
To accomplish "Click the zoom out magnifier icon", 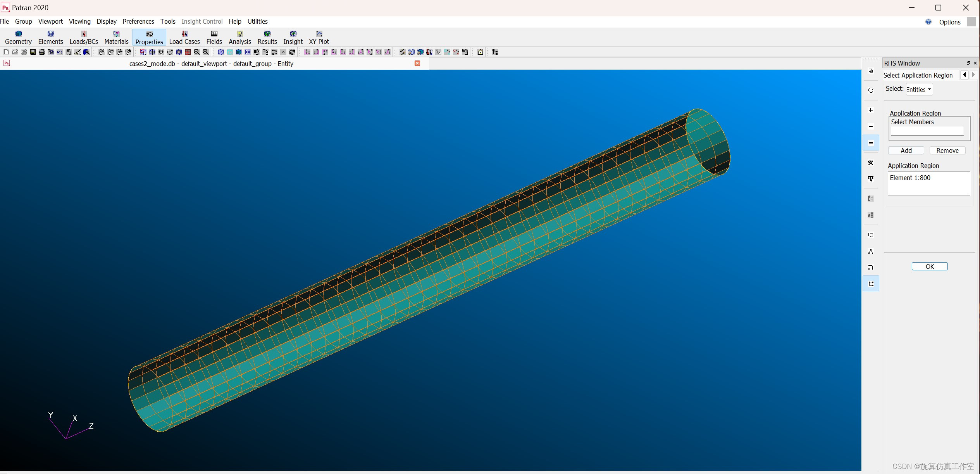I will point(197,52).
